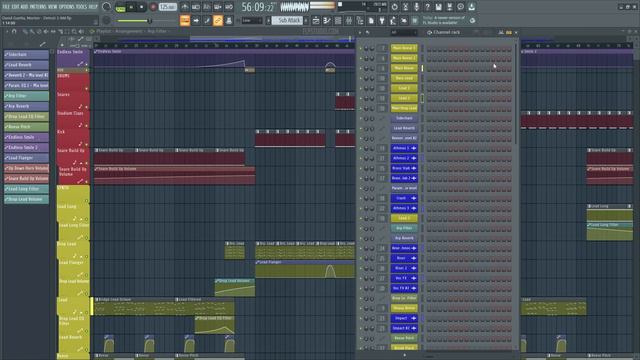Screen dimensions: 640x360
Task: Open the FILE menu
Action: tap(6, 7)
